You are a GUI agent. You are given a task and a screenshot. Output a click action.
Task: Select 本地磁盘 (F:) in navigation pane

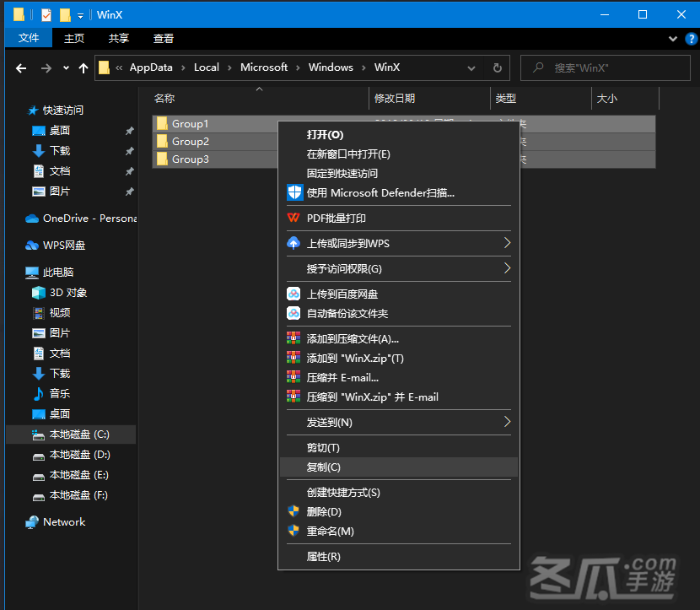pyautogui.click(x=72, y=495)
